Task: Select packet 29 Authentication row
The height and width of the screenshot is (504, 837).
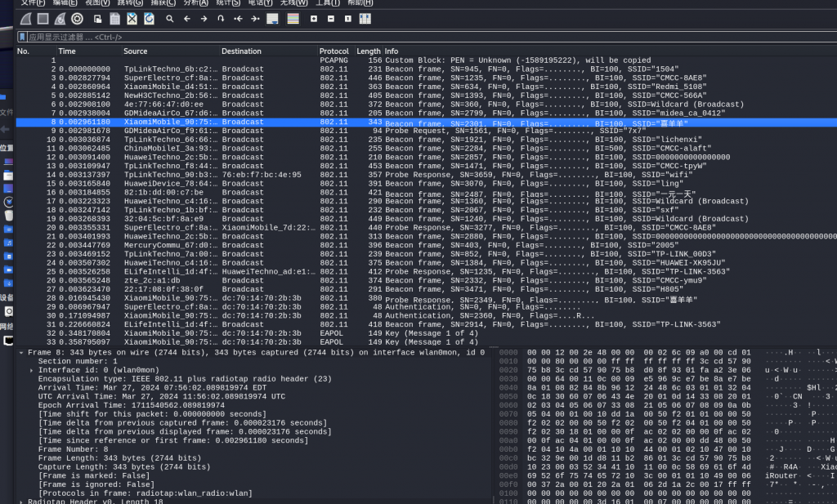Action: click(x=427, y=306)
